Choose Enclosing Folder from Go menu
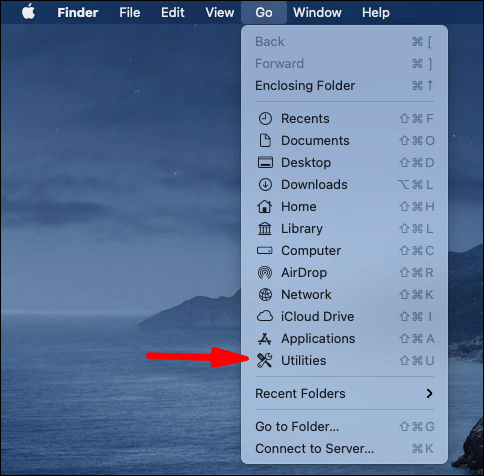 344,86
